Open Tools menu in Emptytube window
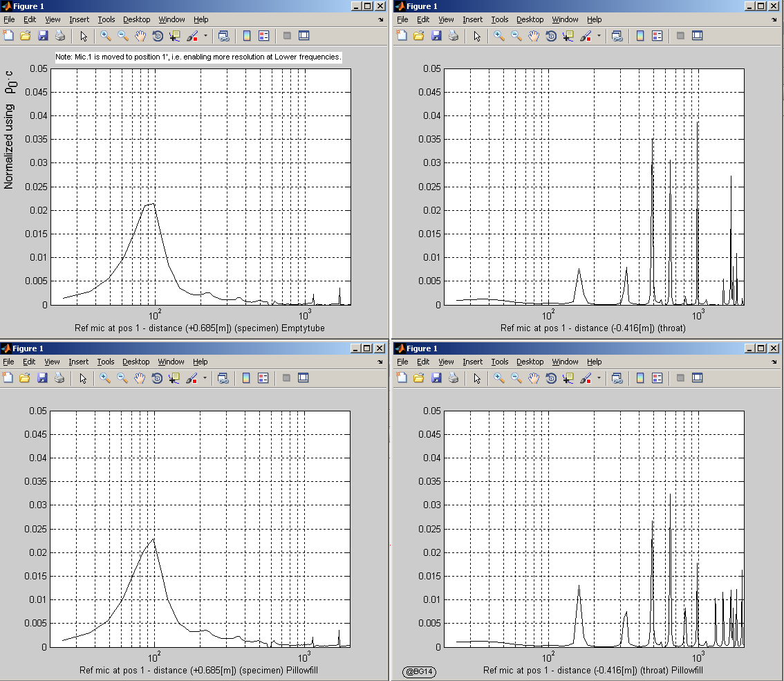Image resolution: width=784 pixels, height=681 pixels. [106, 19]
